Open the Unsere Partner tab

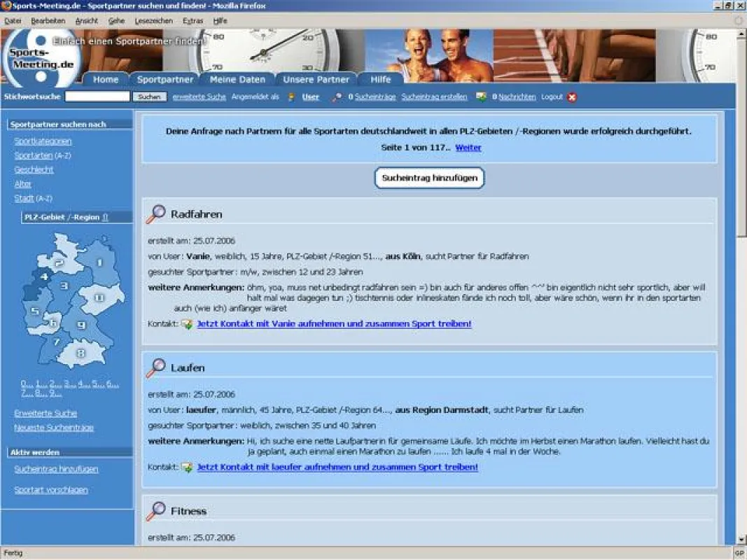(x=316, y=80)
